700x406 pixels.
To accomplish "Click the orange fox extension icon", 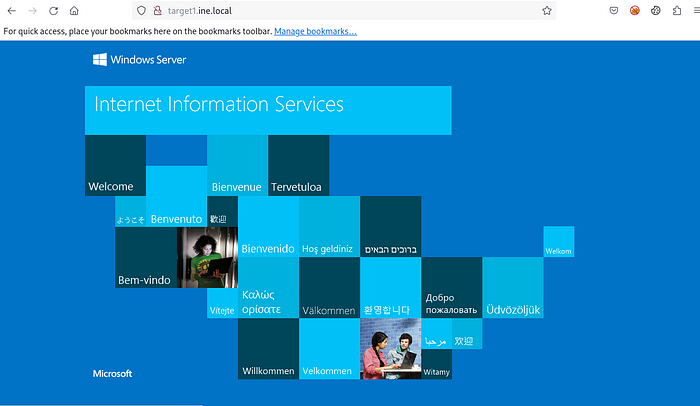I will [x=634, y=11].
